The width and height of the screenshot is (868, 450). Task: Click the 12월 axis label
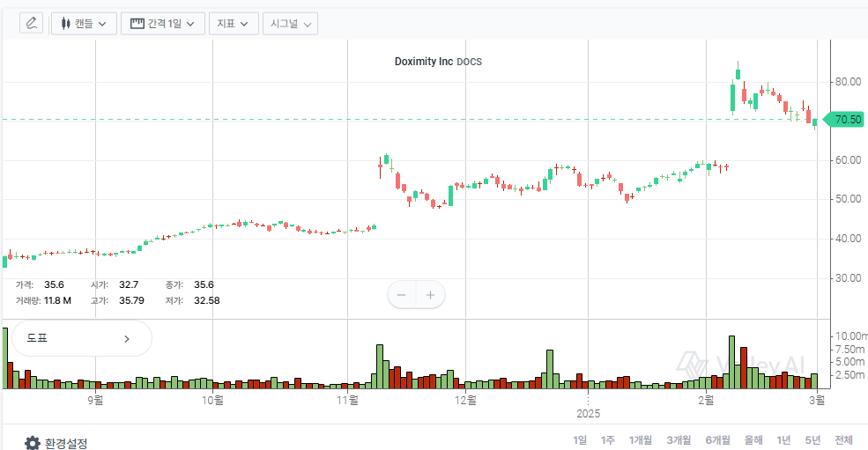click(x=465, y=400)
